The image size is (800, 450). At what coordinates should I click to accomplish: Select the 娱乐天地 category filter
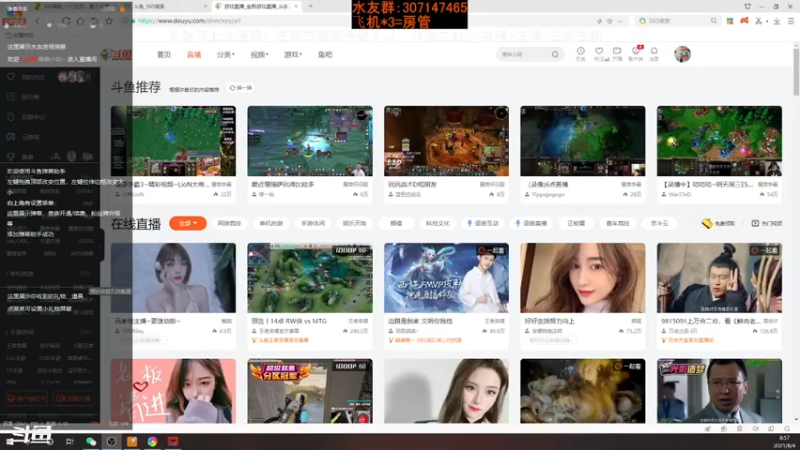(x=355, y=223)
